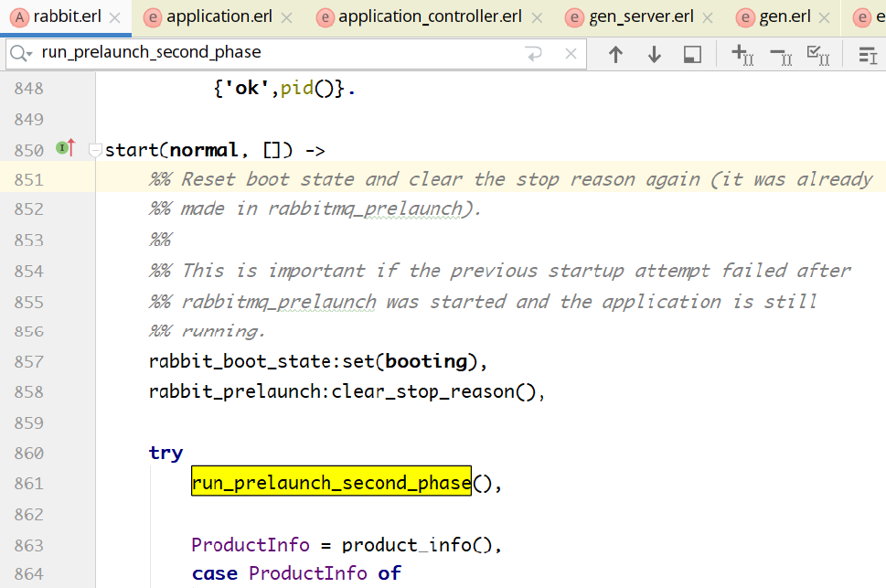The height and width of the screenshot is (588, 886).
Task: Select the gen_server.erl tab
Action: (x=640, y=16)
